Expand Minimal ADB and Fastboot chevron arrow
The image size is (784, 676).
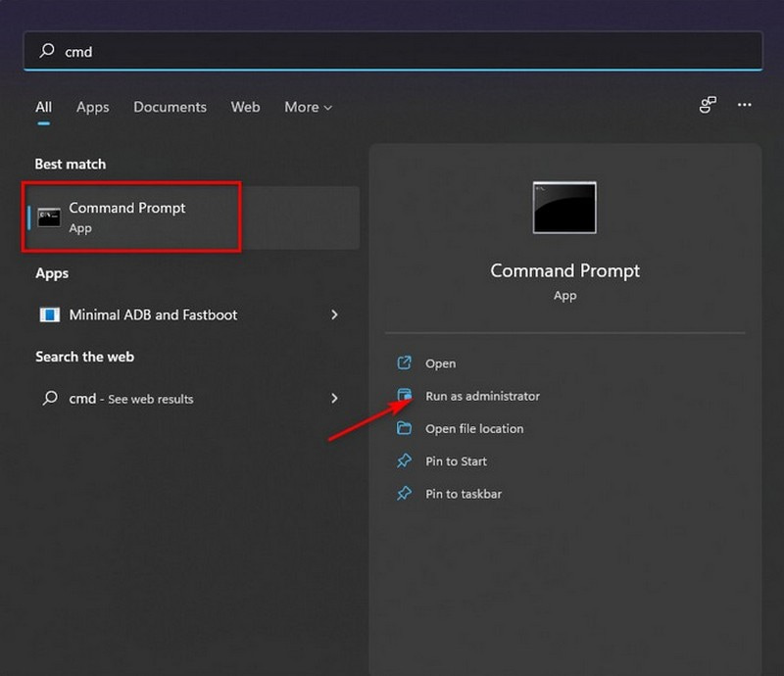(334, 314)
